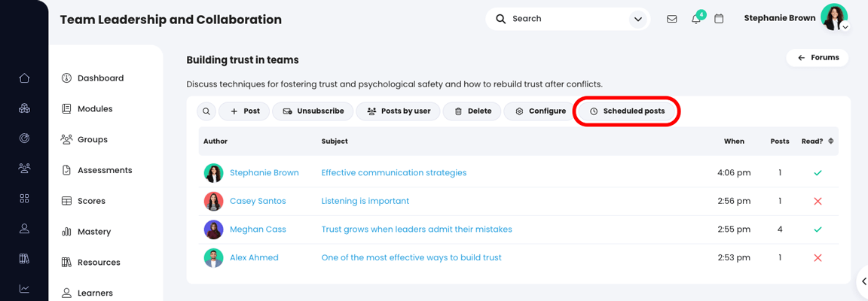Open the messages envelope icon
Screen dimensions: 868x301
[x=672, y=19]
